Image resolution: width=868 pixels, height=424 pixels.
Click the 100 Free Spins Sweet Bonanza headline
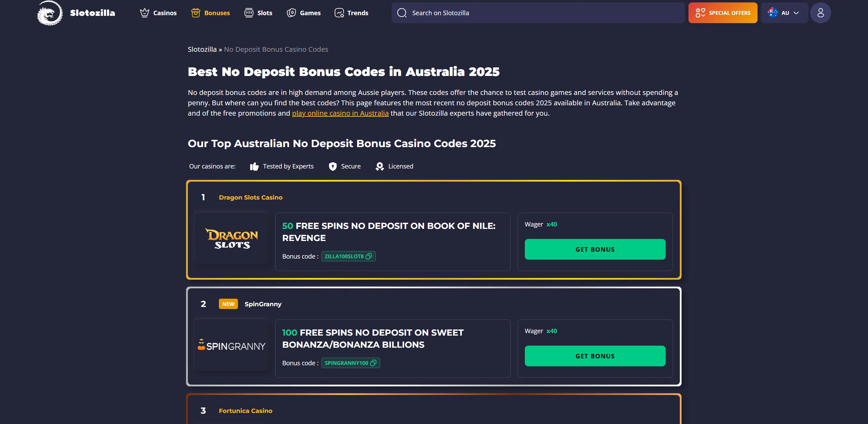pyautogui.click(x=373, y=339)
